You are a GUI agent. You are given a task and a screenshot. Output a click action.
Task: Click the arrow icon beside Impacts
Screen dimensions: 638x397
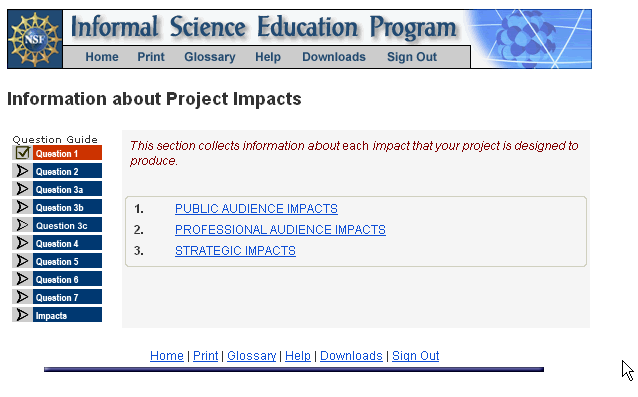tap(22, 314)
